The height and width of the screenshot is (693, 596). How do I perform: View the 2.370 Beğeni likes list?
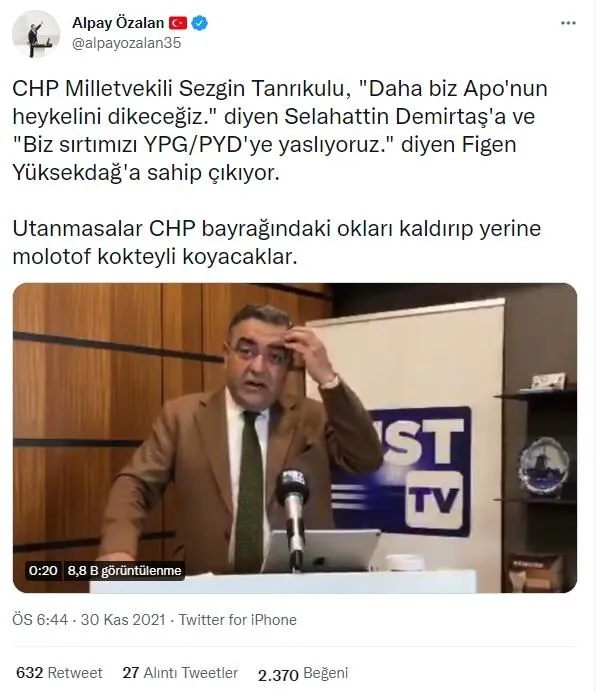303,674
